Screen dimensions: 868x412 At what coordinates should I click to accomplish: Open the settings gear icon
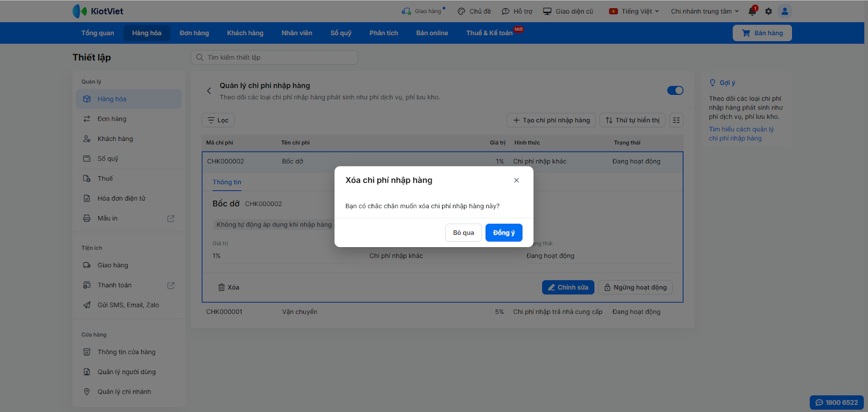point(768,11)
